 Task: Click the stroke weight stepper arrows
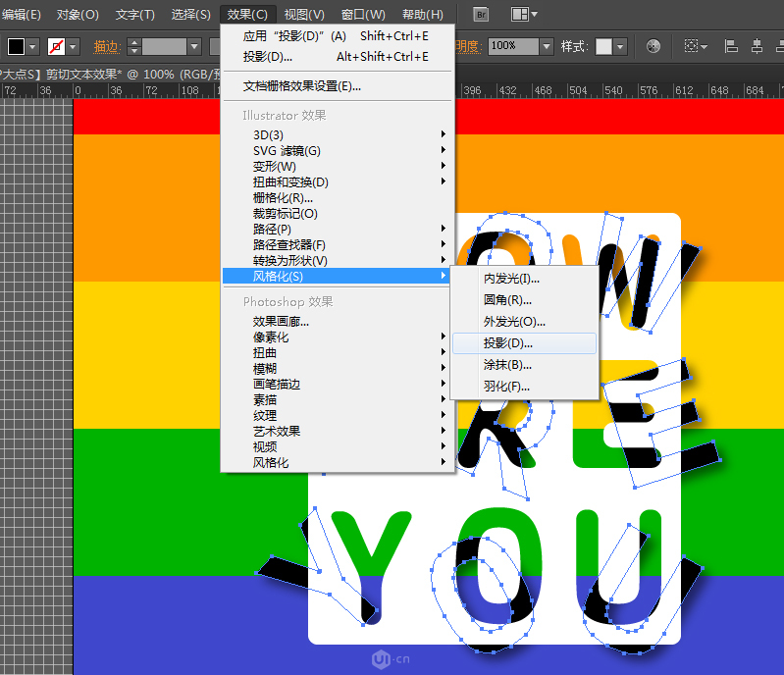click(134, 46)
